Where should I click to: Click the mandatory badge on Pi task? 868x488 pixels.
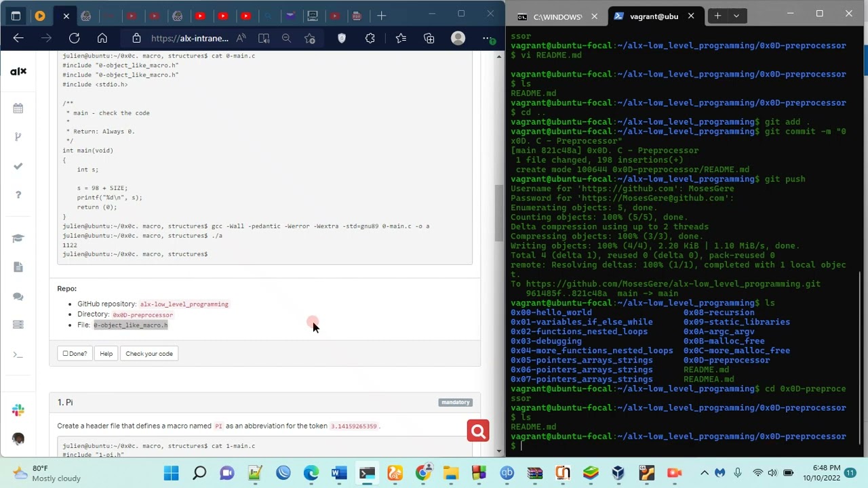click(456, 403)
